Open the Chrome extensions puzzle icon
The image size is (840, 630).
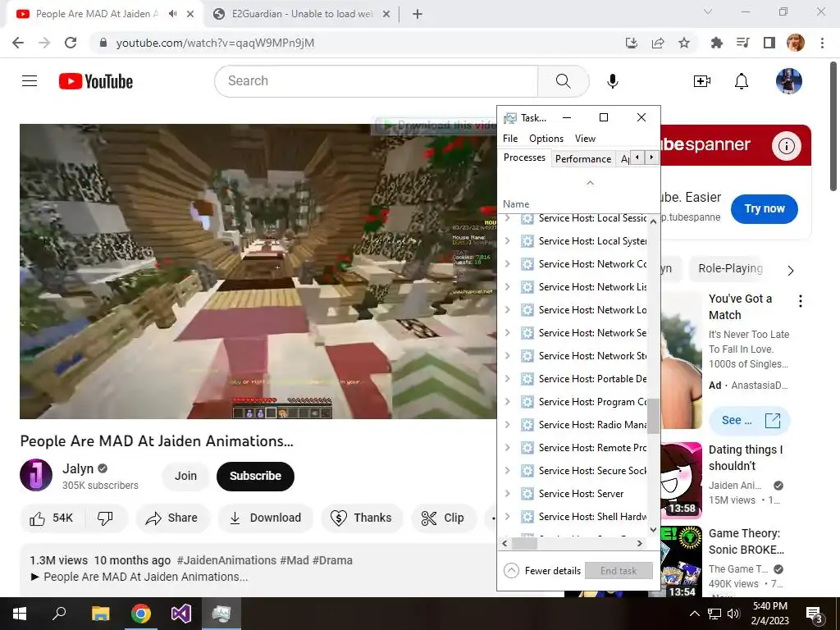tap(716, 43)
